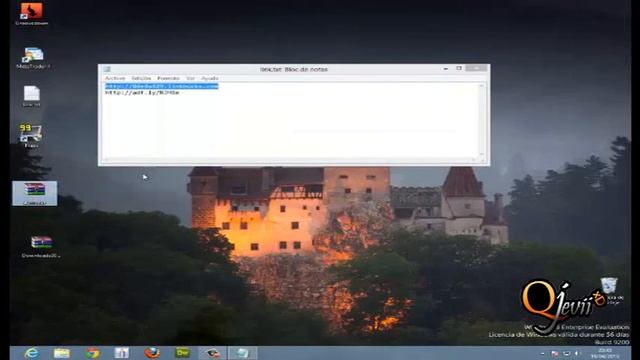Click the Action Center flag tray icon
The height and width of the screenshot is (360, 640).
555,353
